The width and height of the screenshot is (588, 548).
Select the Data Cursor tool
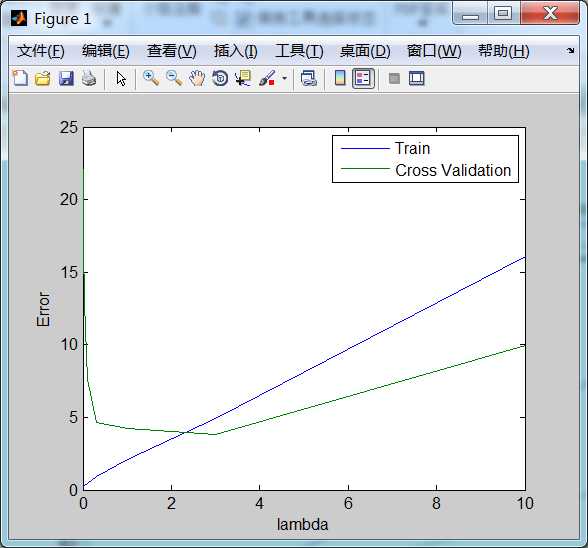[x=243, y=78]
